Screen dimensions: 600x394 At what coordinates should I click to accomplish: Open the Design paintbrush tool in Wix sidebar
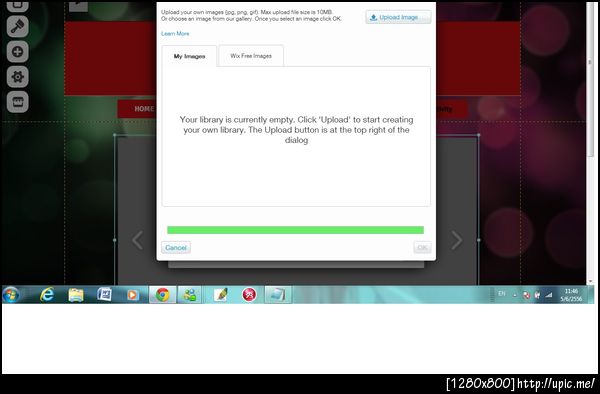point(18,27)
